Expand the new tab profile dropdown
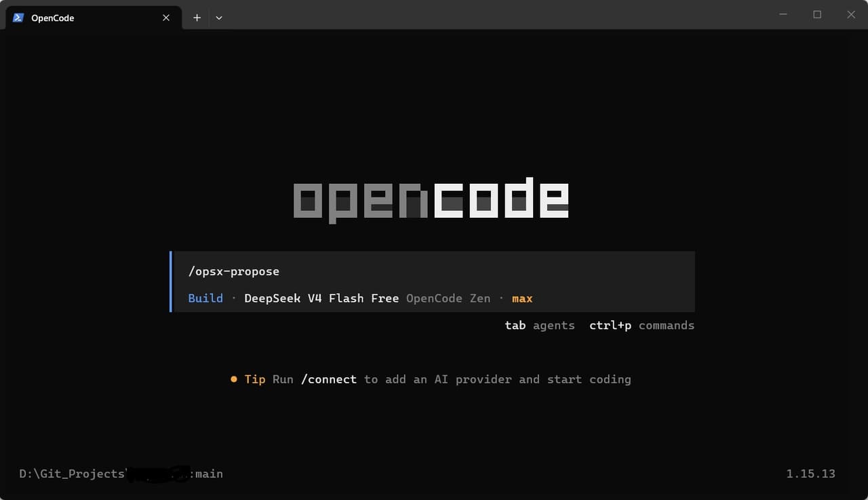The height and width of the screenshot is (500, 868). 219,18
